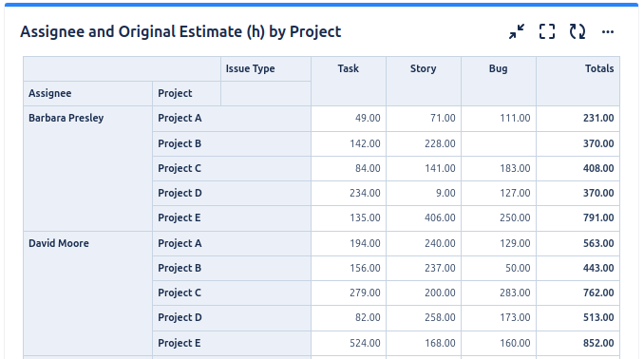Click the 283.00 Bug value cell
Screen dimensions: 644x359
[x=498, y=293]
